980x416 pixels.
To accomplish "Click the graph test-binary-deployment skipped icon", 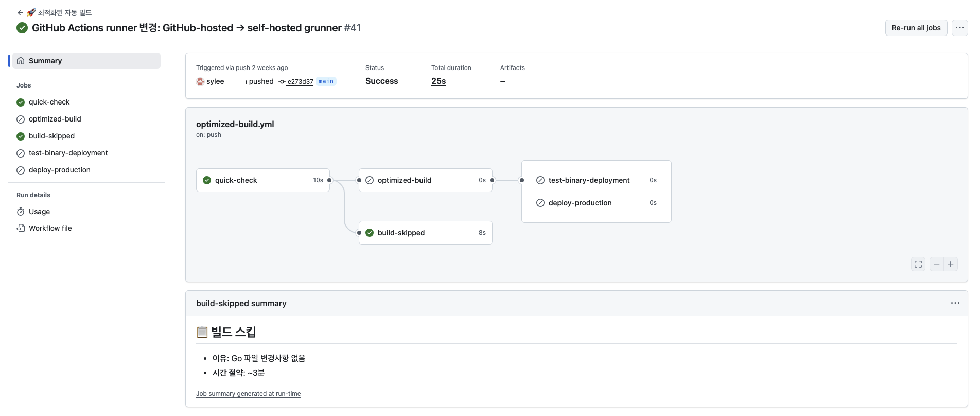I will tap(540, 180).
